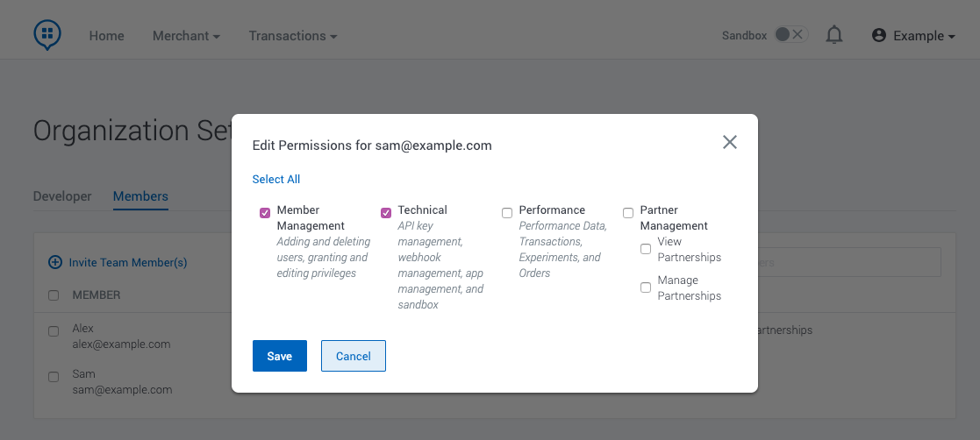Expand the Merchant dropdown menu

186,36
